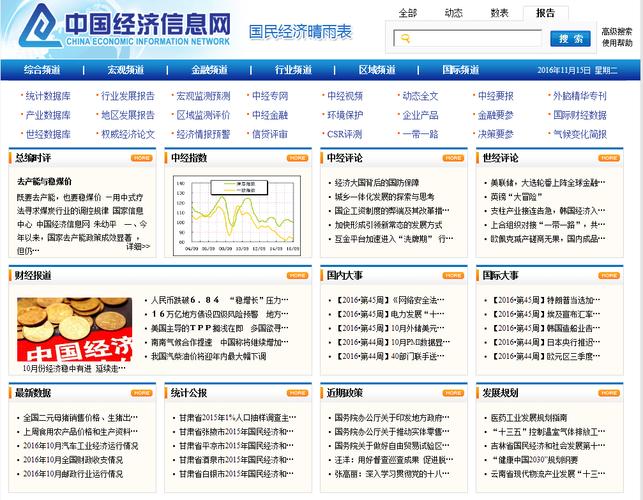This screenshot has width=643, height=500.
Task: Click caption 10月份经济稳中有进 under coins image
Action: pyautogui.click(x=74, y=368)
